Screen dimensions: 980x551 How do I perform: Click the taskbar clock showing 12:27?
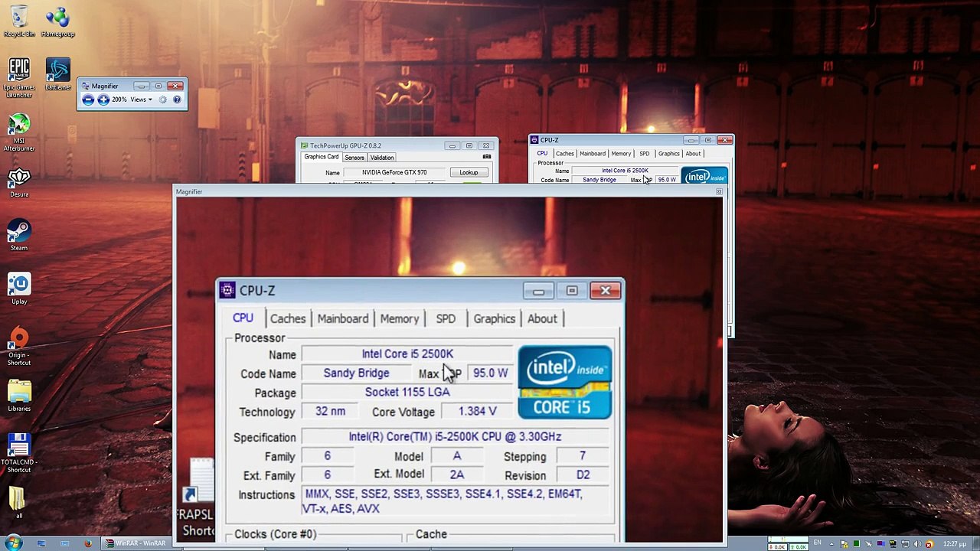(954, 544)
